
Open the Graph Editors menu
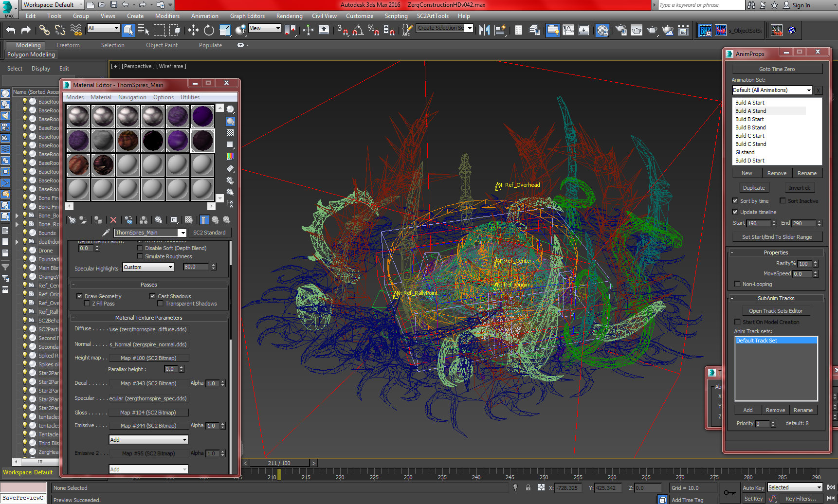(x=247, y=16)
